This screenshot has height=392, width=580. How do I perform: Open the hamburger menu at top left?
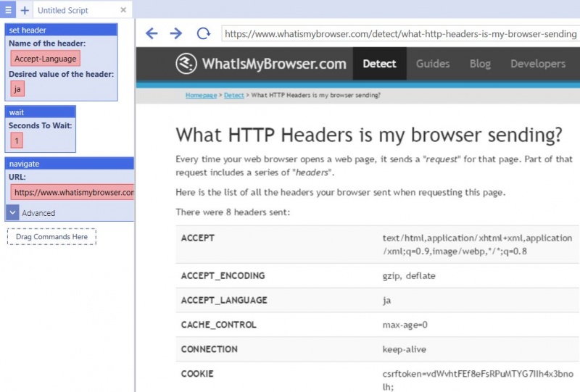tap(8, 9)
